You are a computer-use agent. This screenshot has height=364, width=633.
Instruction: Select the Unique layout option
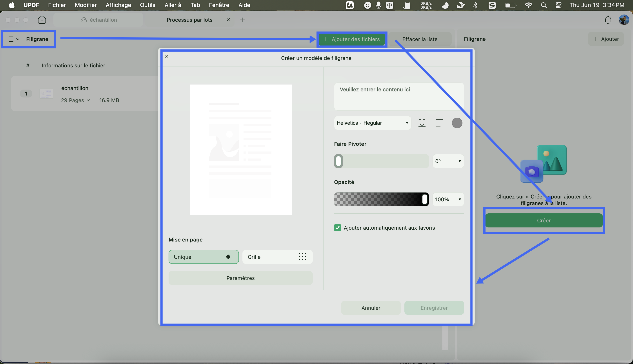[x=204, y=257]
